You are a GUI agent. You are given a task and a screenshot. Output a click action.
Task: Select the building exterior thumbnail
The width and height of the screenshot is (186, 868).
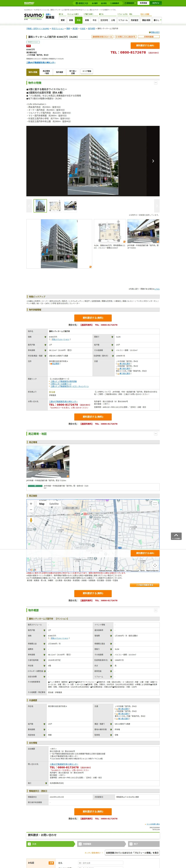coord(40,206)
